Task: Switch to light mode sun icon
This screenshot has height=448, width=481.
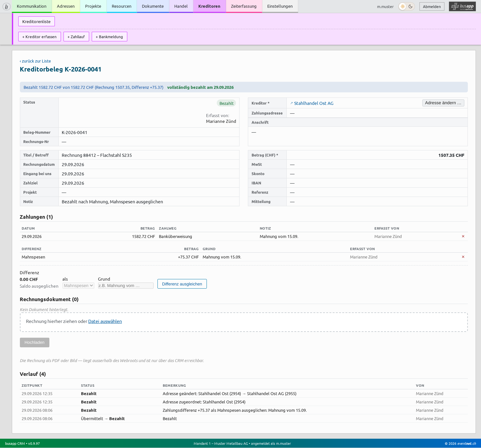Action: (403, 7)
